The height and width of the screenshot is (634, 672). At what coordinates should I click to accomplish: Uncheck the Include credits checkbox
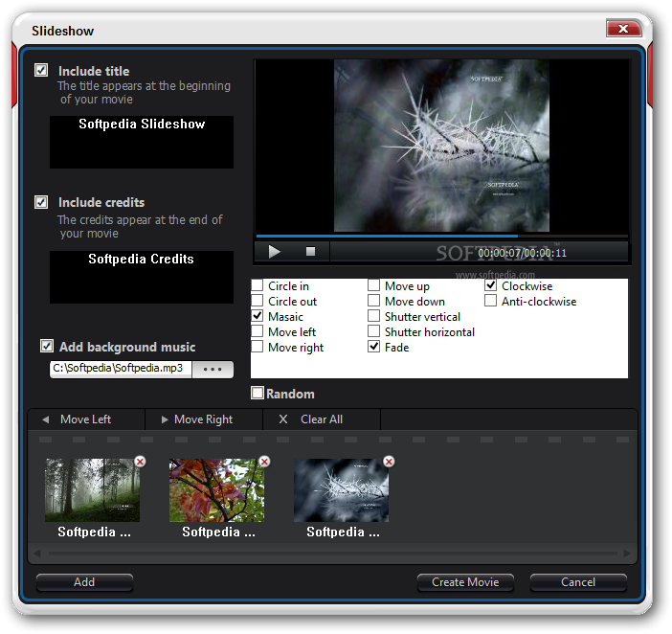click(41, 202)
